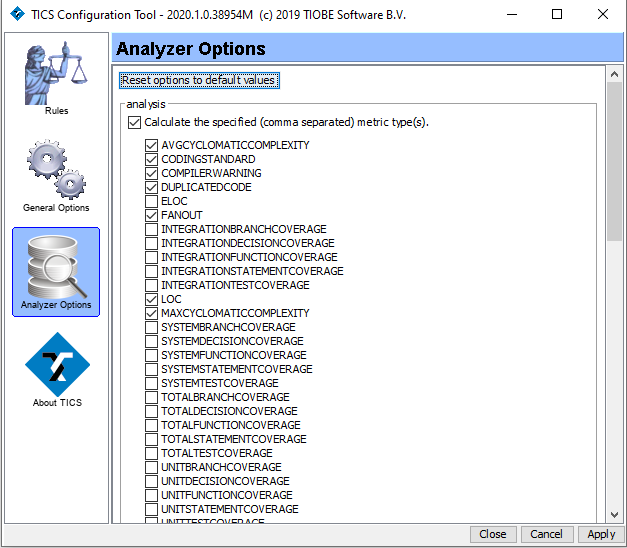Image resolution: width=627 pixels, height=548 pixels.
Task: Check the TOTALTESTCOVERAGE checkbox
Action: pyautogui.click(x=152, y=454)
